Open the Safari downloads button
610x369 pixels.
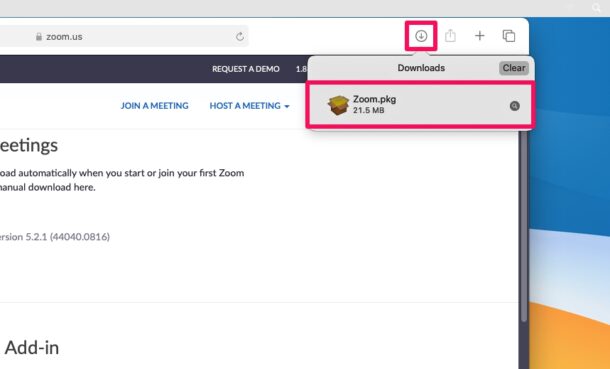click(421, 36)
